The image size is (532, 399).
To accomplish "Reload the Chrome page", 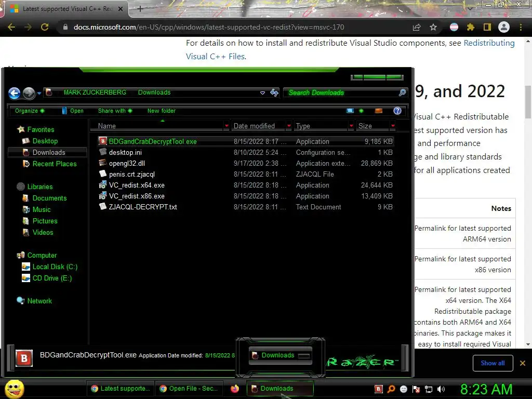I will coord(45,27).
